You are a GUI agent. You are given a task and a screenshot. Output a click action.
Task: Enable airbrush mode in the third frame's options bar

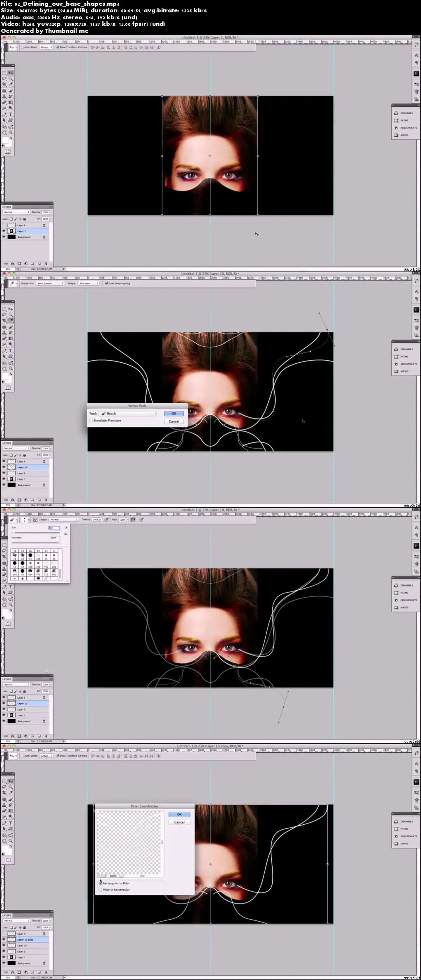click(133, 520)
